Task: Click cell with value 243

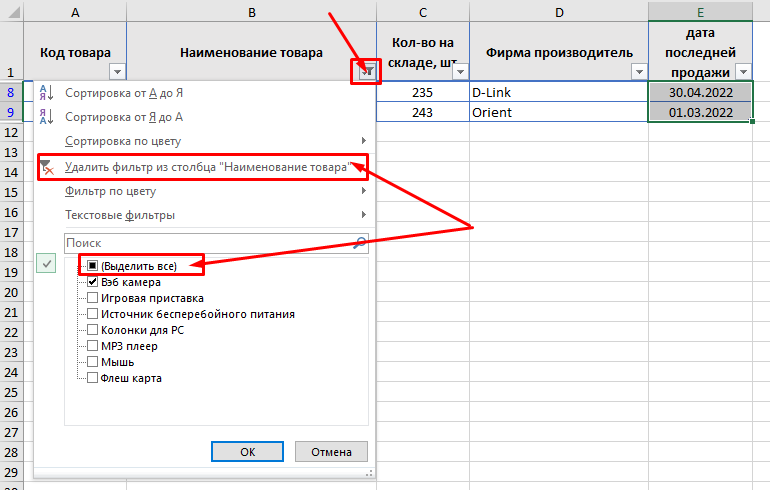Action: pyautogui.click(x=423, y=112)
